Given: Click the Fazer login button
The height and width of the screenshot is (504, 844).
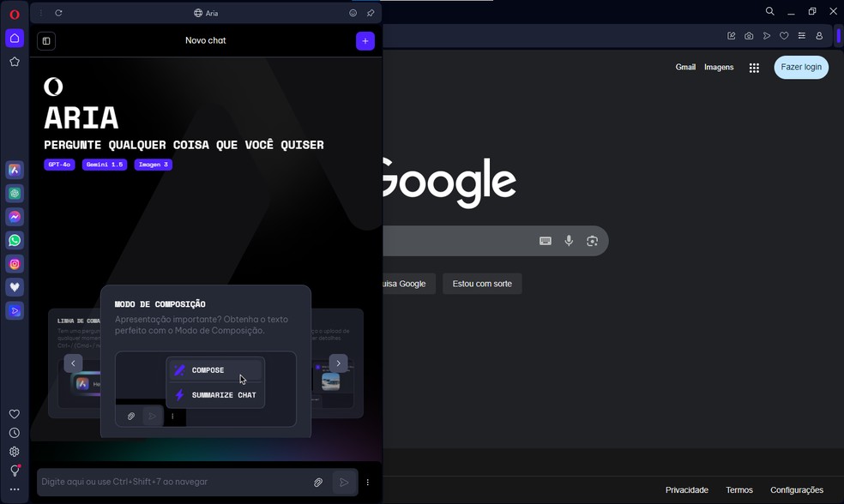Looking at the screenshot, I should (801, 67).
